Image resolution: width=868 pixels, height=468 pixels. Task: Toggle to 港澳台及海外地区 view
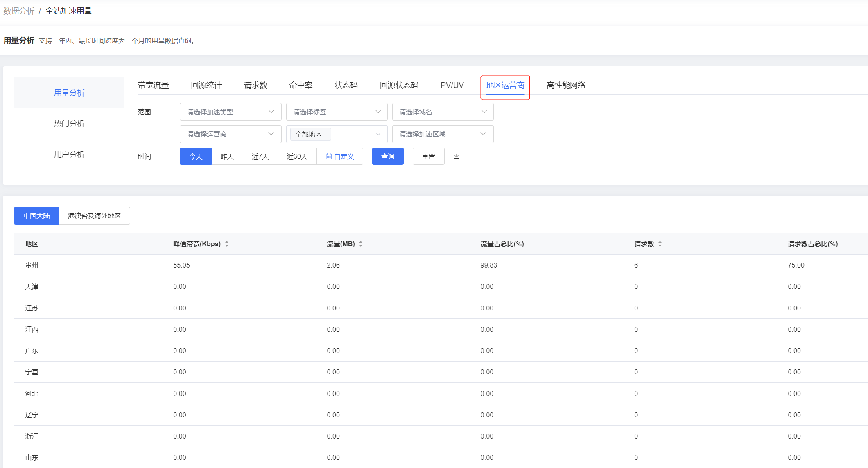(94, 216)
